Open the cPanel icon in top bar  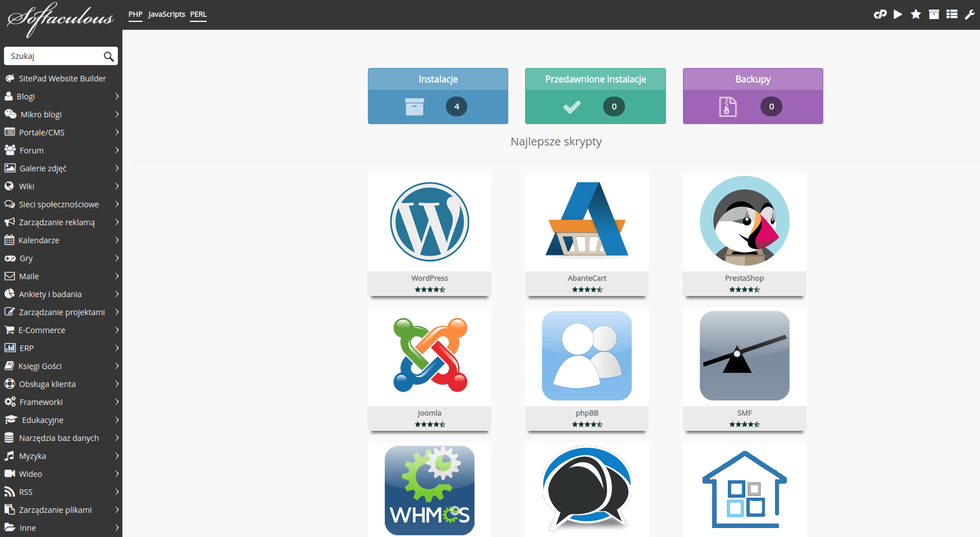click(880, 15)
